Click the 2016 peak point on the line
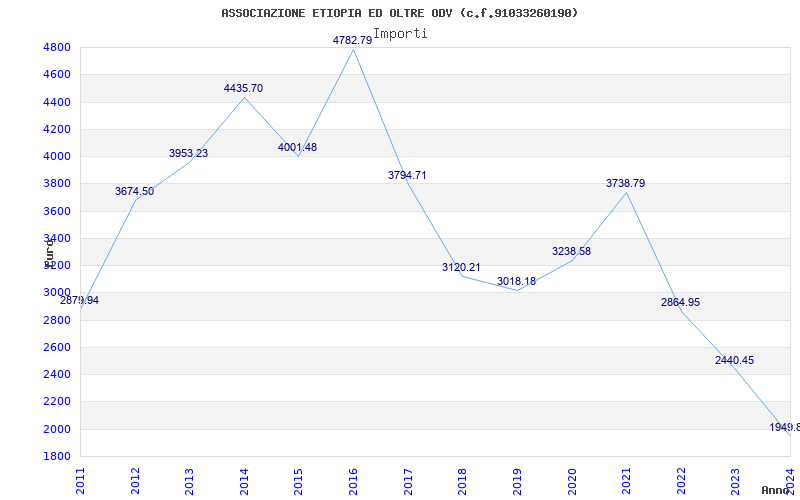Image resolution: width=800 pixels, height=500 pixels. 353,49
